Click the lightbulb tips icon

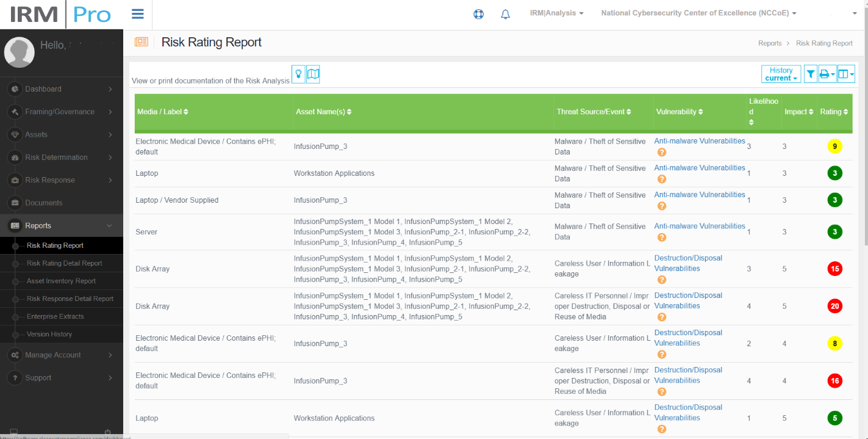(x=298, y=74)
